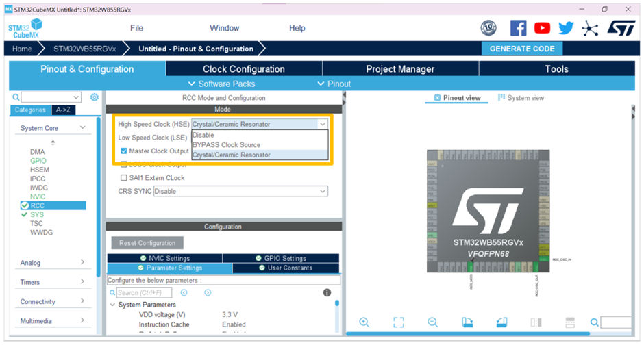
Task: Open the File menu
Action: coord(137,28)
